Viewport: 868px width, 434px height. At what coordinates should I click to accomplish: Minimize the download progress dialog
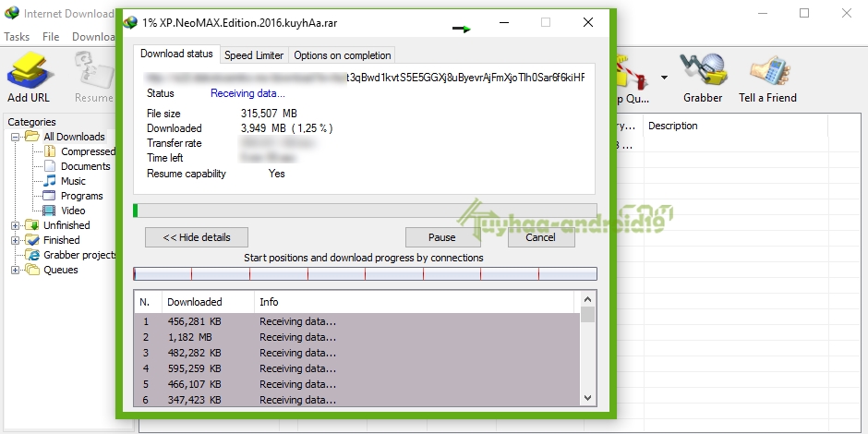click(504, 23)
